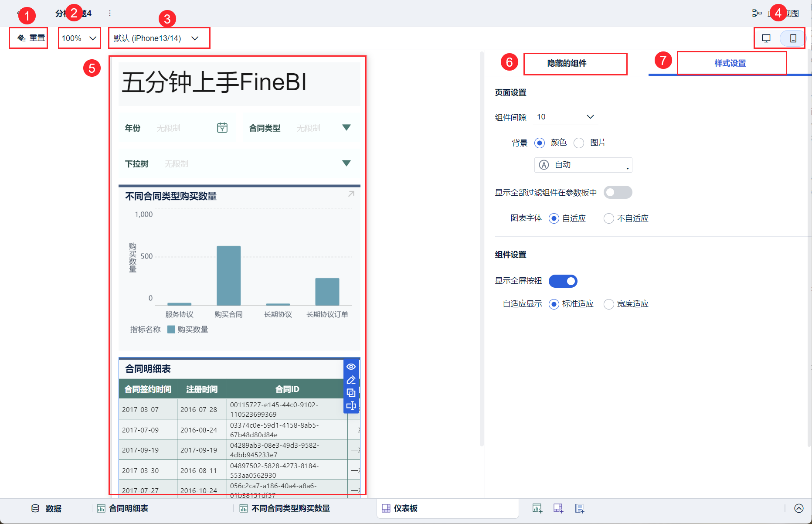812x524 pixels.
Task: Open the 100% zoom dropdown
Action: (x=79, y=38)
